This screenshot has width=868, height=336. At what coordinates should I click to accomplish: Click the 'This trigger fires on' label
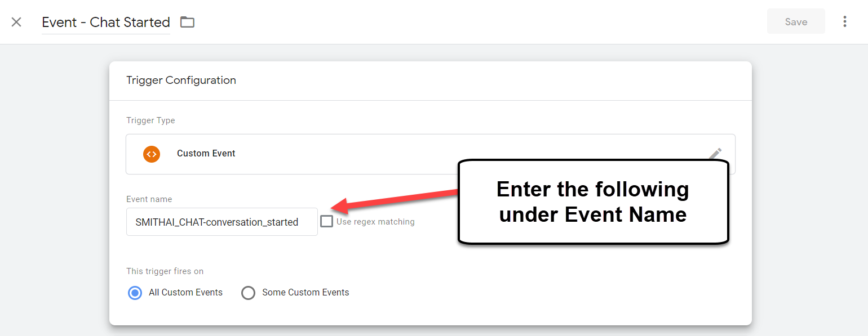[165, 271]
